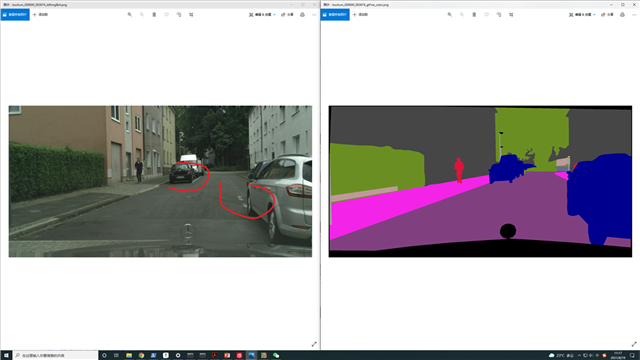Share the right segmentation image
This screenshot has width=640, height=360.
607,15
